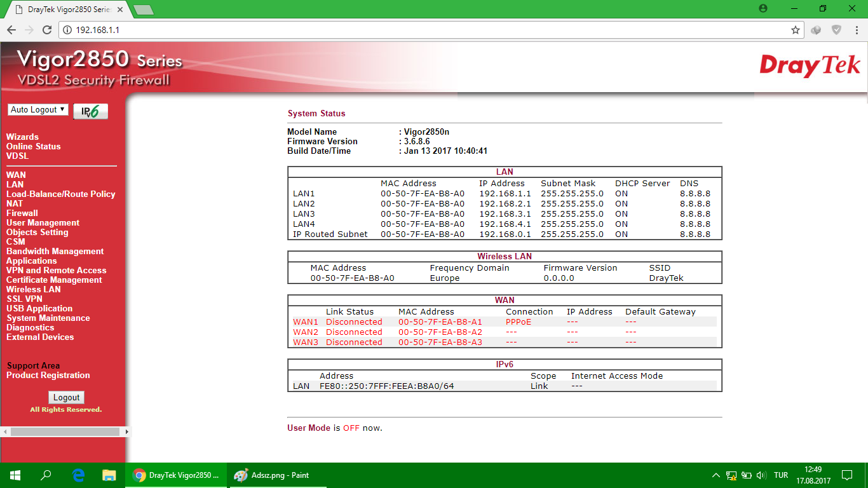The width and height of the screenshot is (868, 488).
Task: Expand the WAN menu in sidebar
Action: (x=16, y=175)
